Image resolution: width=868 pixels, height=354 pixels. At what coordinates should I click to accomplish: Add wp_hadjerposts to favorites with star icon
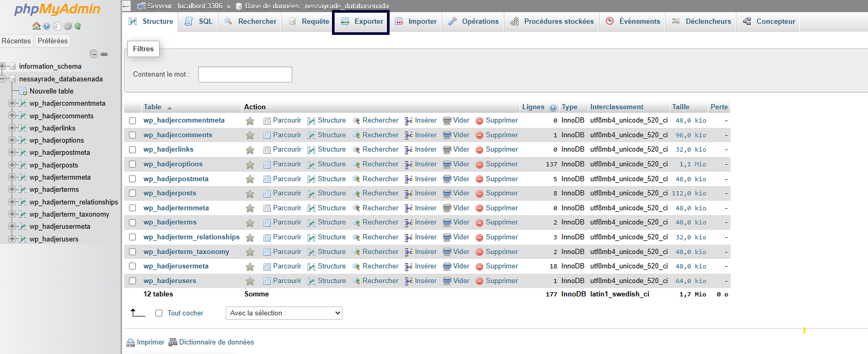[250, 194]
